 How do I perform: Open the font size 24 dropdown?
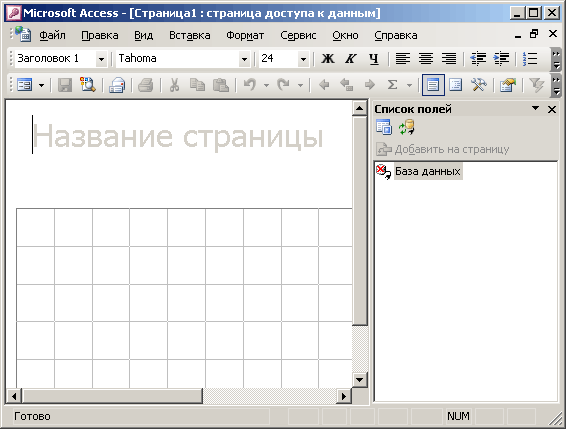tap(304, 59)
